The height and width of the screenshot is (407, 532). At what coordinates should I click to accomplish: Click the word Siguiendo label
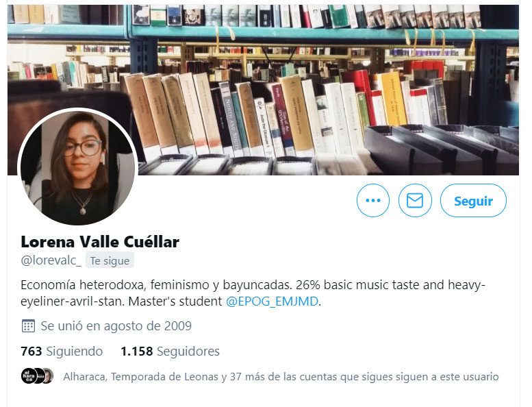click(75, 351)
